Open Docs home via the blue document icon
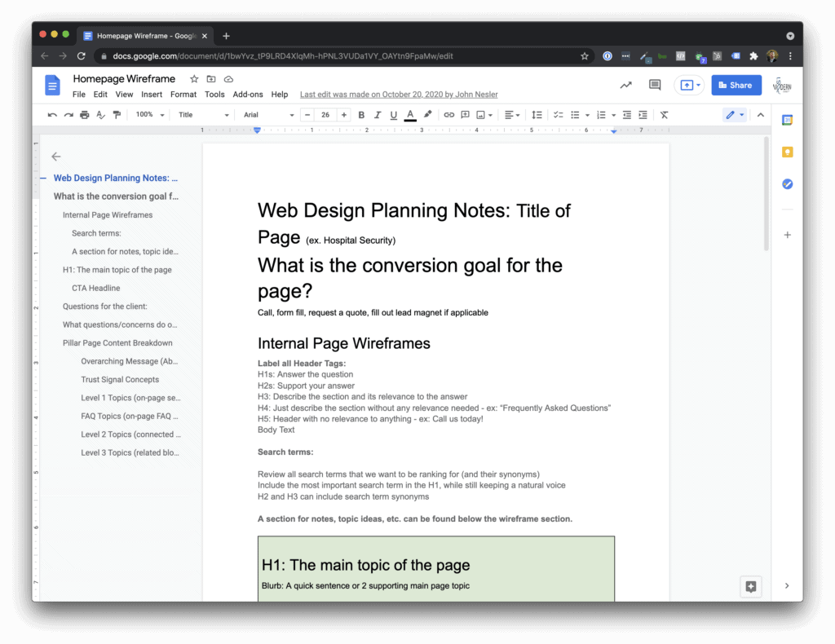The height and width of the screenshot is (644, 835). coord(51,85)
